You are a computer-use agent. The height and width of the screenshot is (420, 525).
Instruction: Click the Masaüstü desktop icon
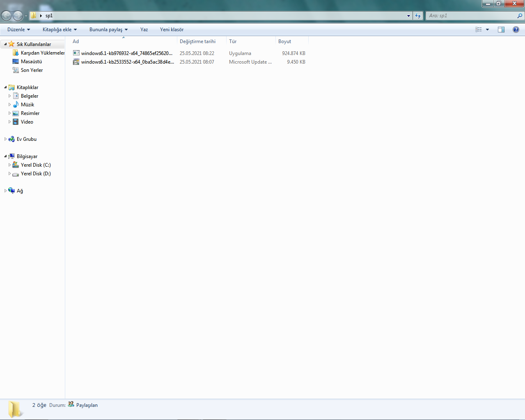click(x=16, y=61)
